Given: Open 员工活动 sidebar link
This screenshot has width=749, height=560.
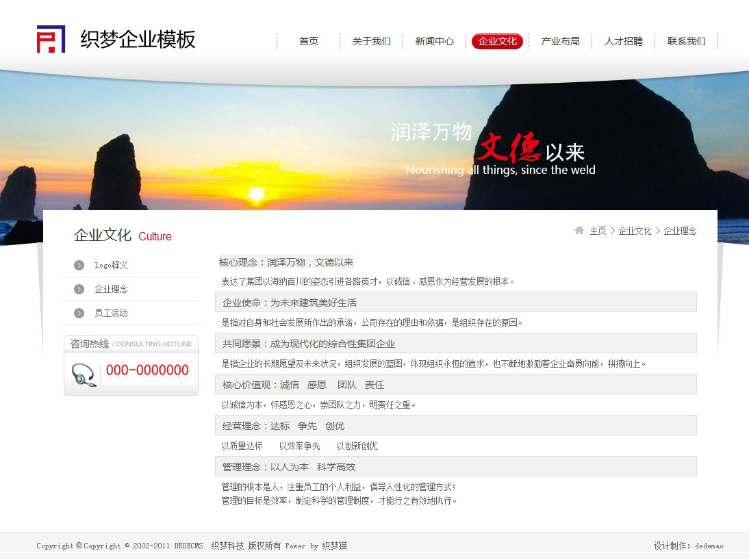Looking at the screenshot, I should click(x=111, y=313).
